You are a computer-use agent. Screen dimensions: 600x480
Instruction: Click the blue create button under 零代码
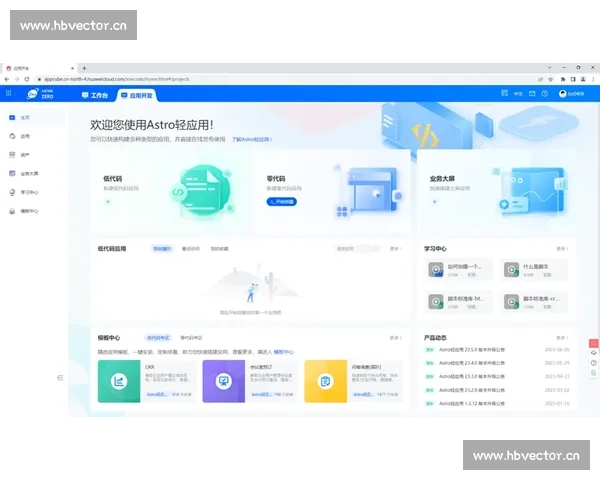click(282, 202)
